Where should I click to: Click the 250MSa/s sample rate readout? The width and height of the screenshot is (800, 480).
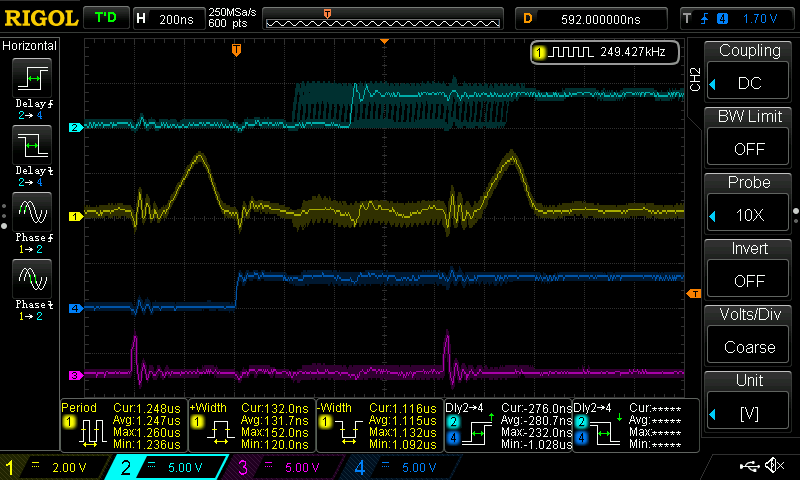click(232, 12)
